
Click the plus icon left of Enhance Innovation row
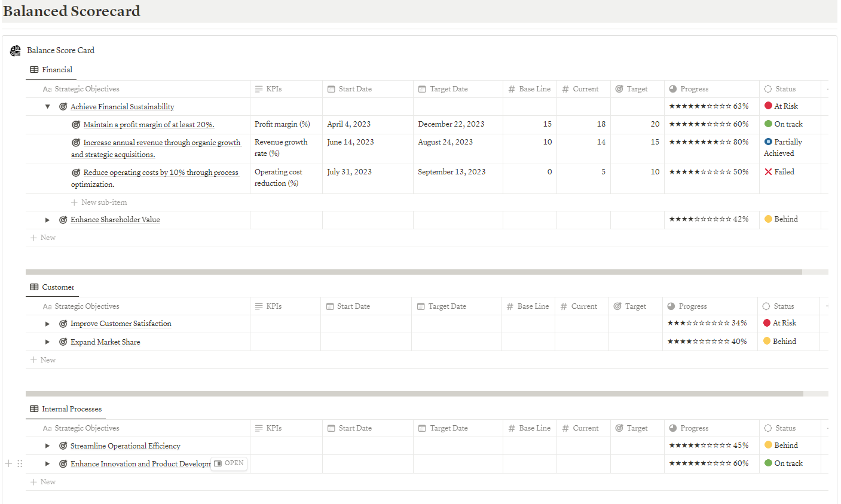click(8, 463)
